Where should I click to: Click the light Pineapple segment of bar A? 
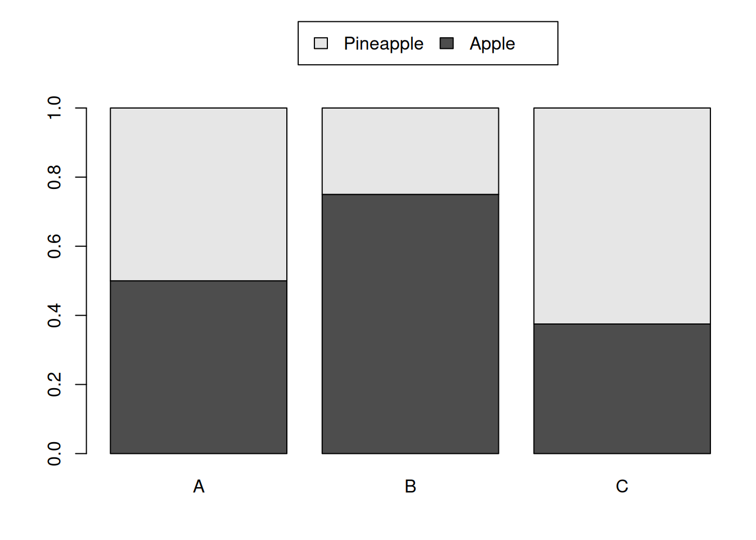199,194
